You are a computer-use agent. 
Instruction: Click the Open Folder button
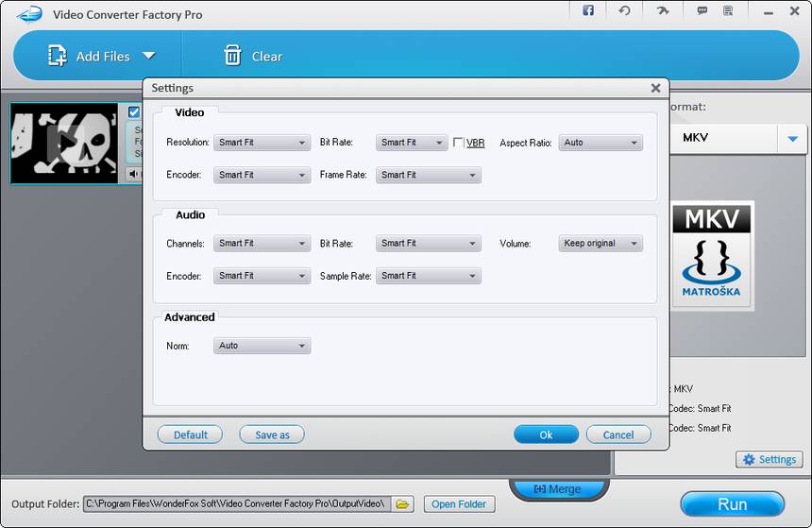point(459,504)
